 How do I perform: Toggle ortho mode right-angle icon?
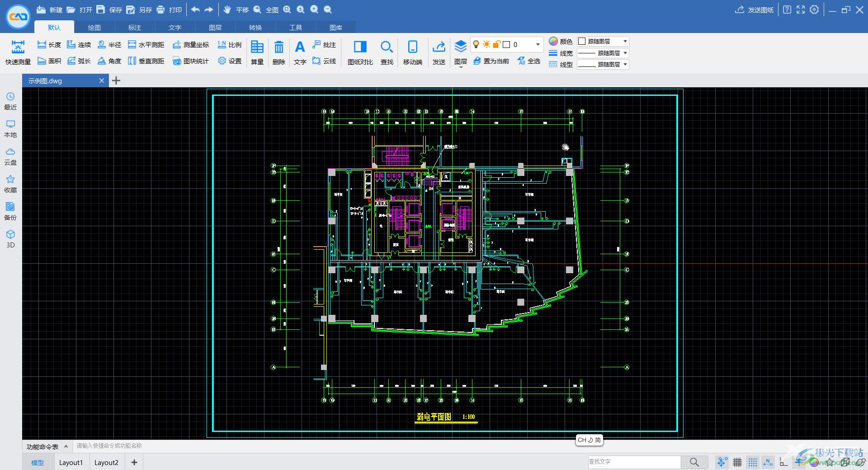tap(783, 462)
